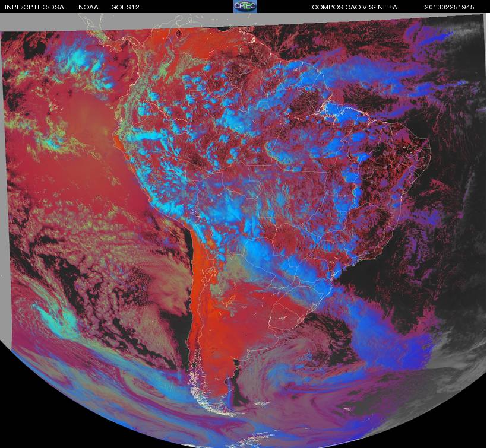The height and width of the screenshot is (448, 490).
Task: Click the CPTEC logo in the header
Action: tap(245, 7)
